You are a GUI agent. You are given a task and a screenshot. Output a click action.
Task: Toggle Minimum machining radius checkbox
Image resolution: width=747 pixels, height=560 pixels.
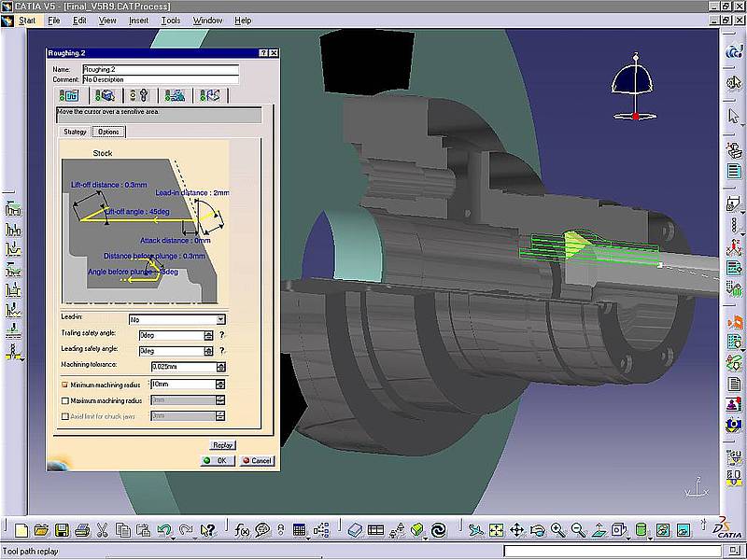pyautogui.click(x=65, y=385)
